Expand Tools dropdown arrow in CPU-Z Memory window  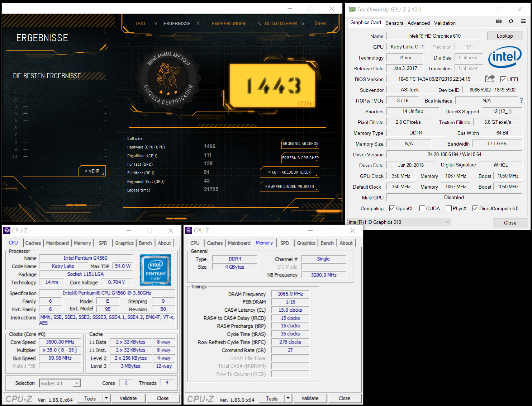pos(288,398)
